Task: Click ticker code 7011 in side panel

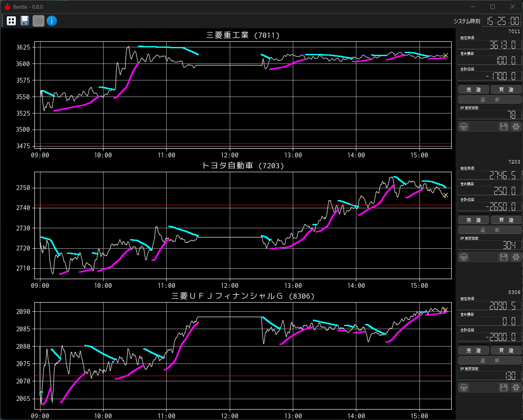Action: point(514,31)
